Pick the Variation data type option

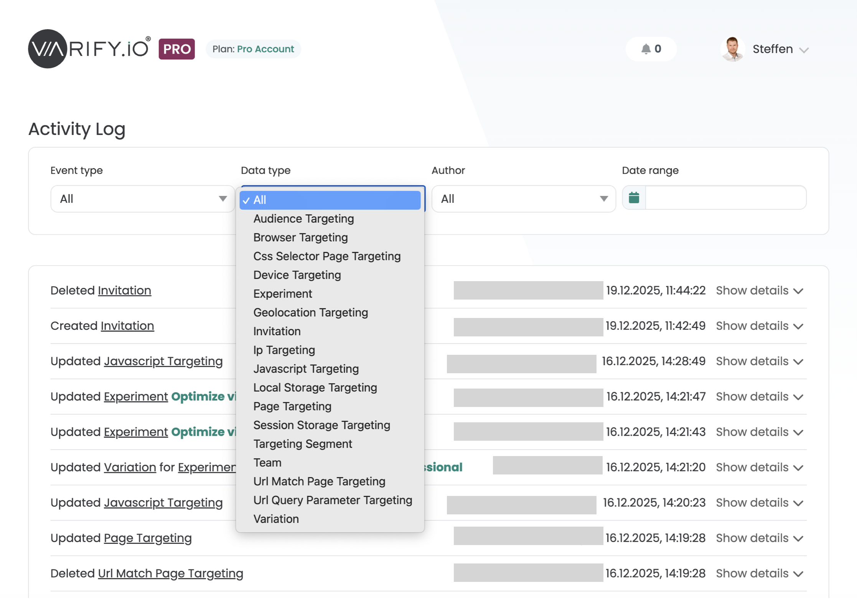tap(276, 519)
